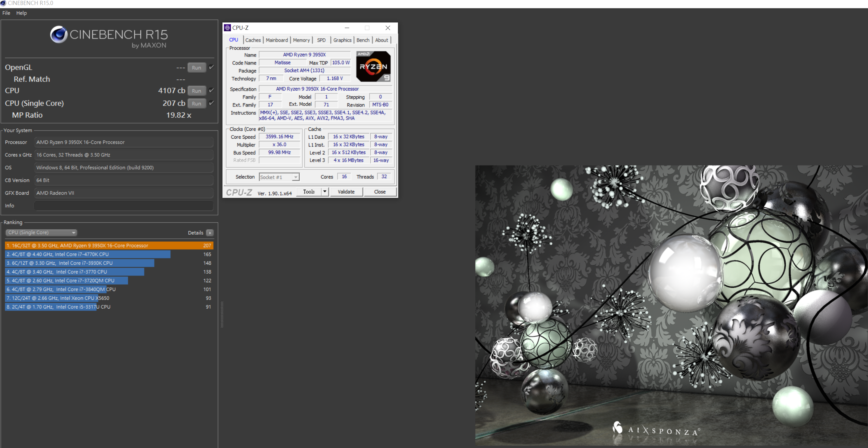Click the OS Windows 8 field

124,168
